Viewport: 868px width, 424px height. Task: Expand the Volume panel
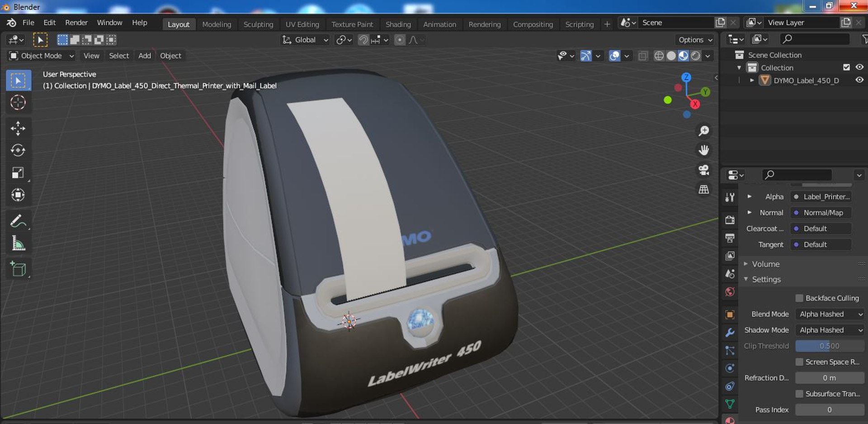tap(746, 264)
